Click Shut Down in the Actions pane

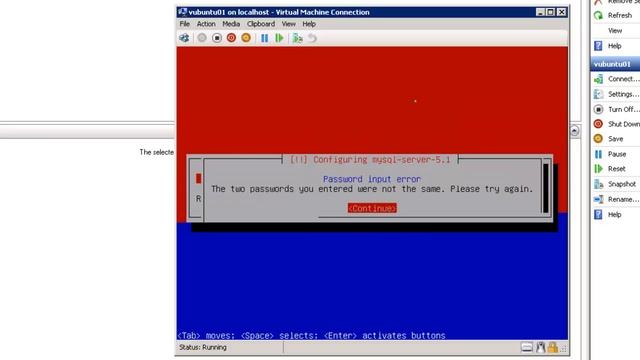pos(624,124)
